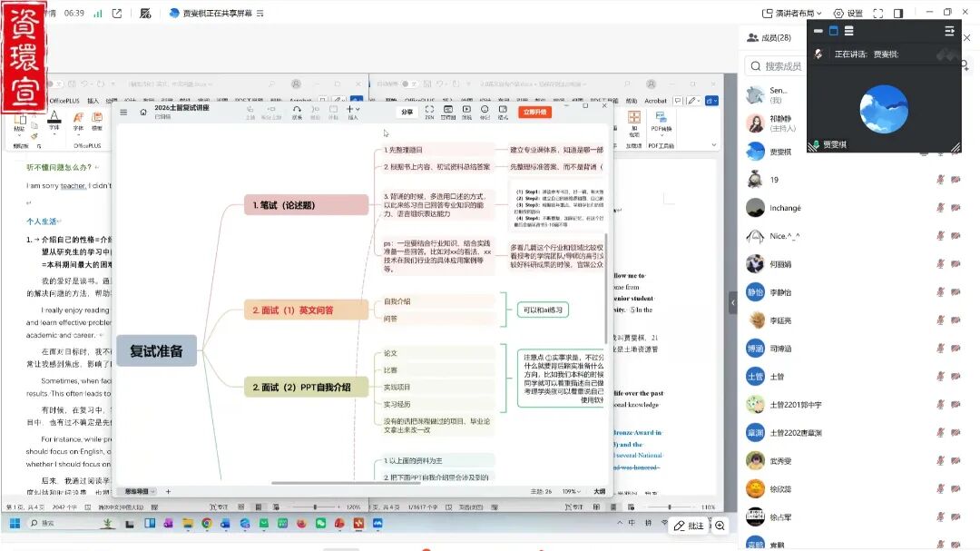
Task: Open the 批注 annotation tool
Action: 689,526
